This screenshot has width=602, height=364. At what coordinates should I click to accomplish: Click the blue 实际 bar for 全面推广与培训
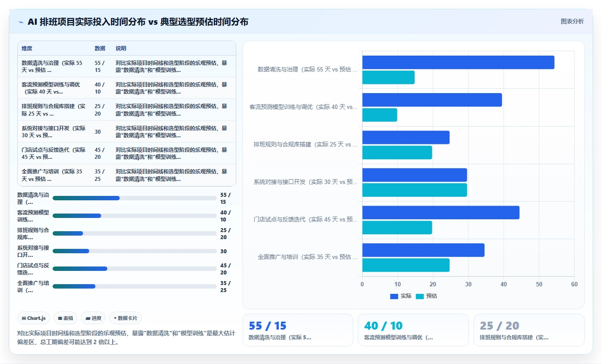423,250
